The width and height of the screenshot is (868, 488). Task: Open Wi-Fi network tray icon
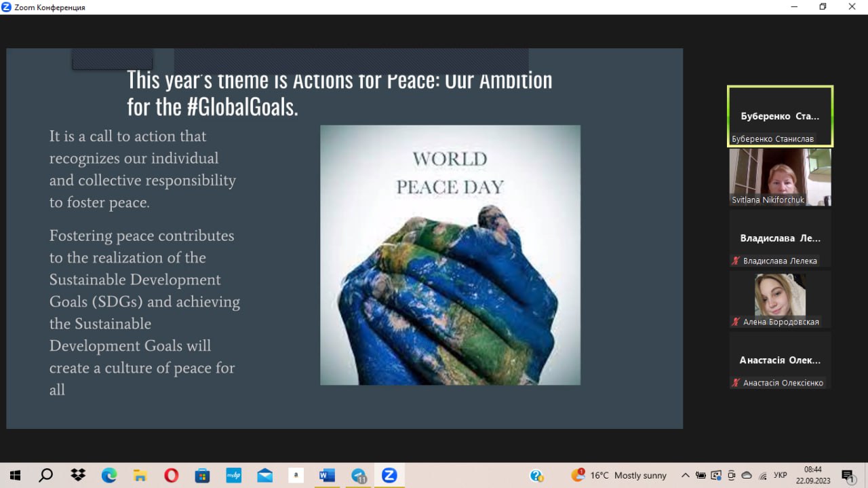[763, 476]
